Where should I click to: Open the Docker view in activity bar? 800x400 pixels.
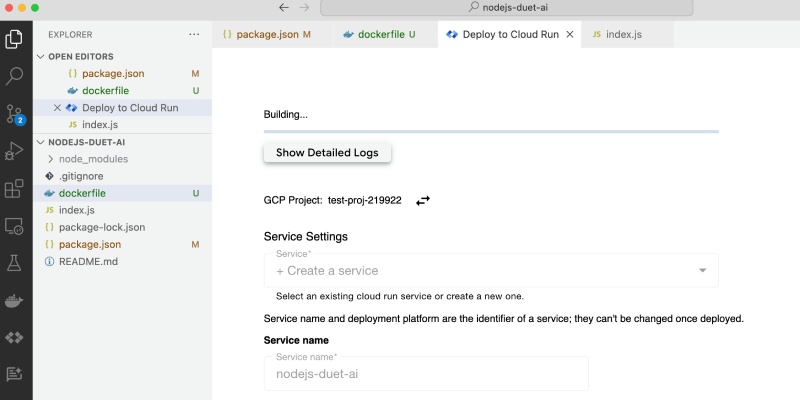tap(14, 301)
